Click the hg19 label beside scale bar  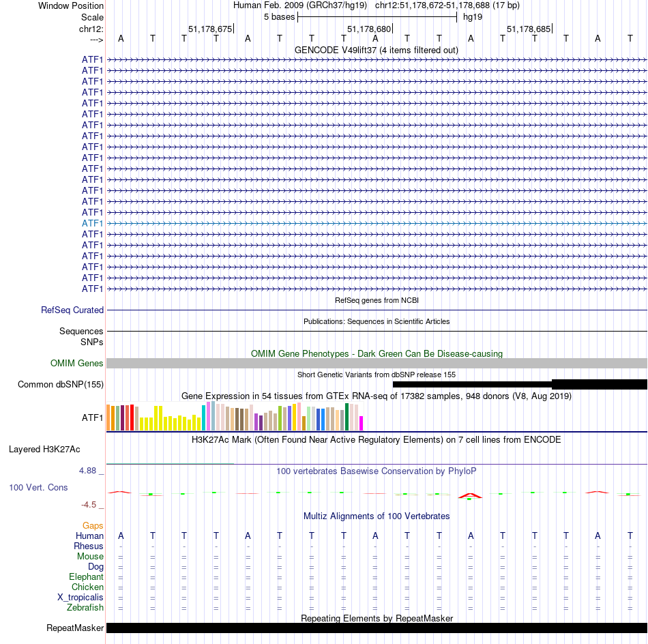473,17
